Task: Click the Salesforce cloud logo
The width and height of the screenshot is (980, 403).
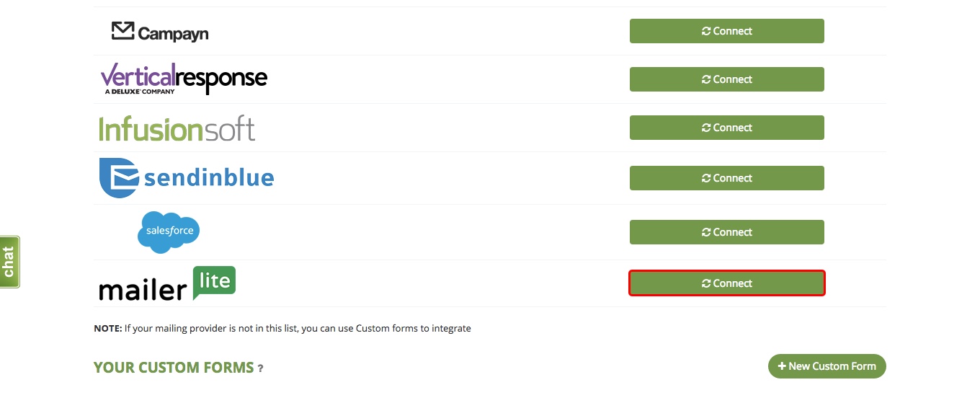Action: tap(169, 232)
